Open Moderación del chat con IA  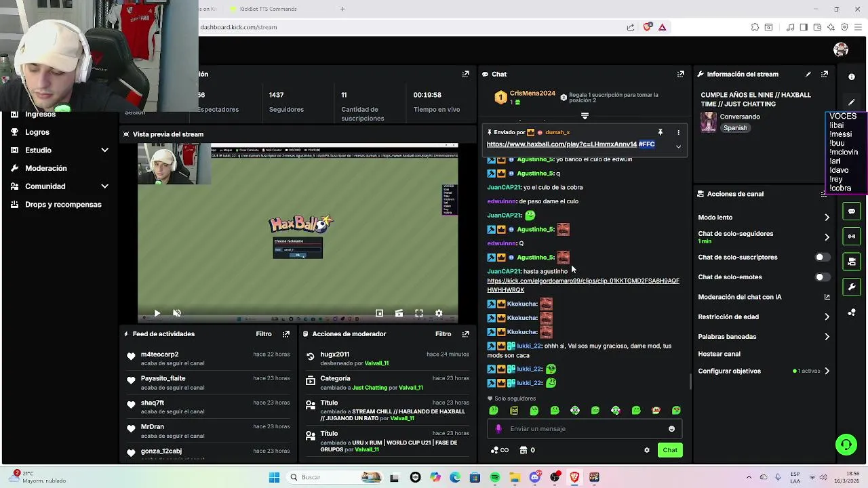coord(764,297)
